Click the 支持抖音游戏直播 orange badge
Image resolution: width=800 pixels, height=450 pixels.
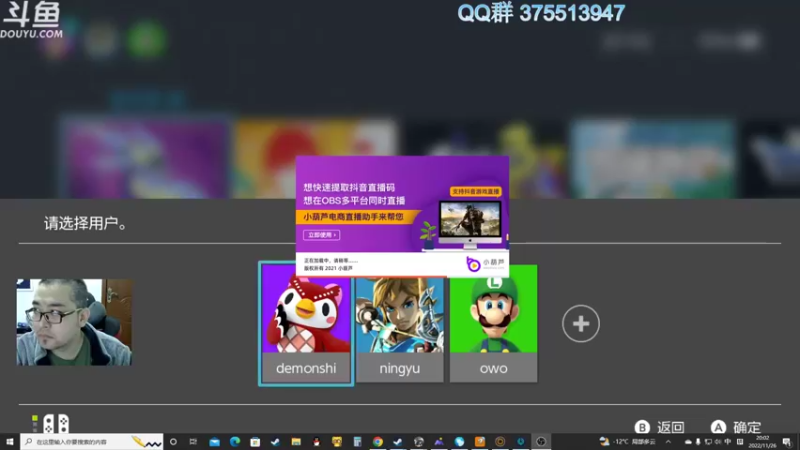(x=476, y=191)
